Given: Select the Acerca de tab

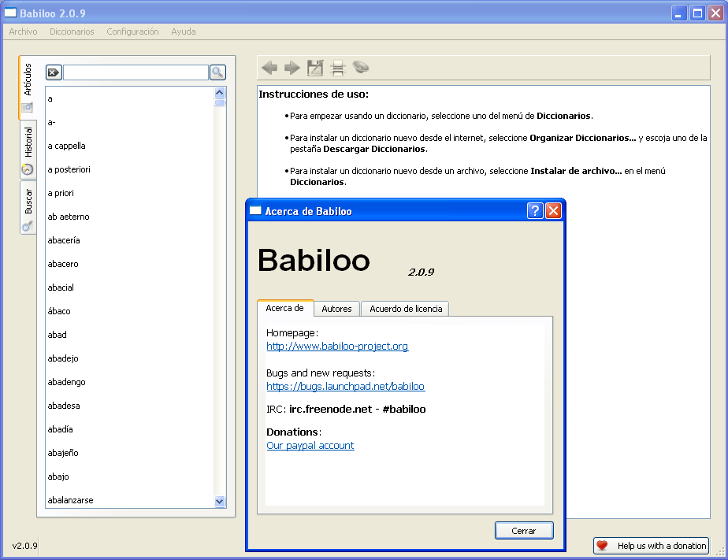Looking at the screenshot, I should click(x=285, y=308).
